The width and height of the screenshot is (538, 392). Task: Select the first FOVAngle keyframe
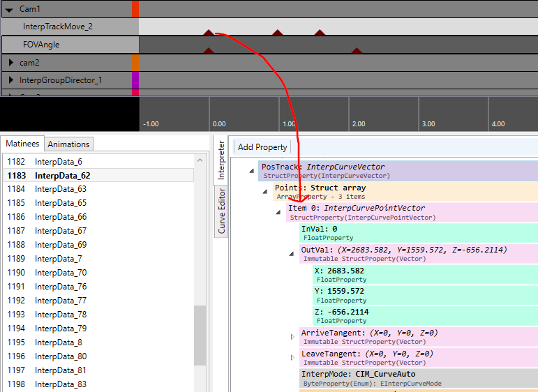pos(208,50)
